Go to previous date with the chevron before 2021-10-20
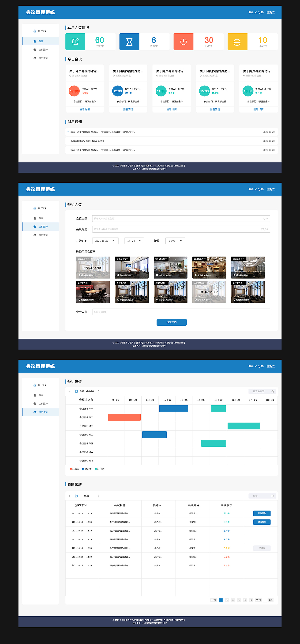Screen dimensions: 300x644 tap(70, 391)
